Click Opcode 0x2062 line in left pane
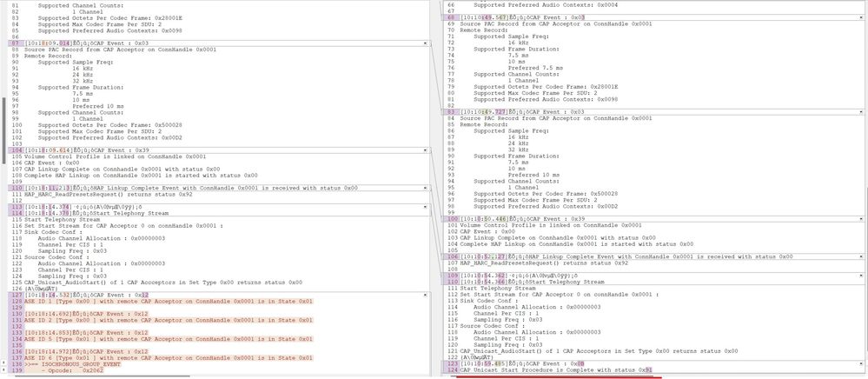868x379 pixels. tap(74, 370)
